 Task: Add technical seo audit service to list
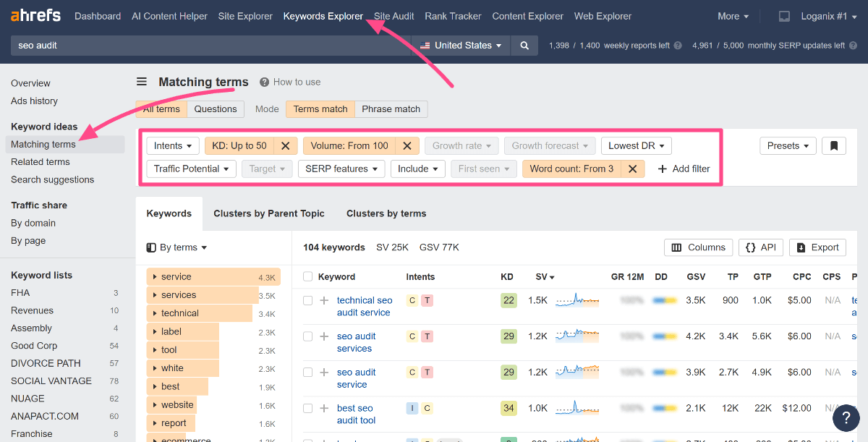coord(324,300)
